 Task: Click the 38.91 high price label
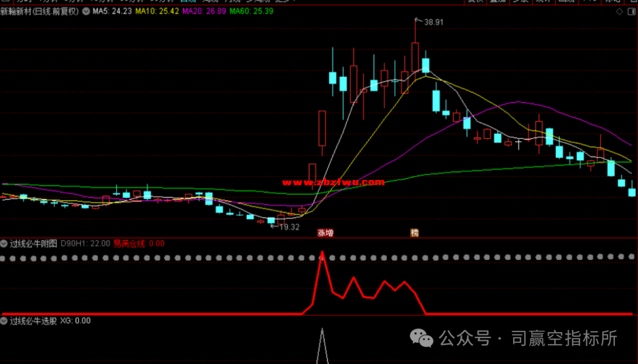tap(434, 22)
